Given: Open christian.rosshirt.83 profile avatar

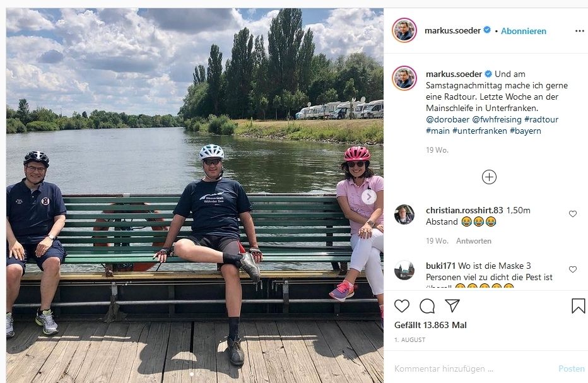Looking at the screenshot, I should point(404,215).
